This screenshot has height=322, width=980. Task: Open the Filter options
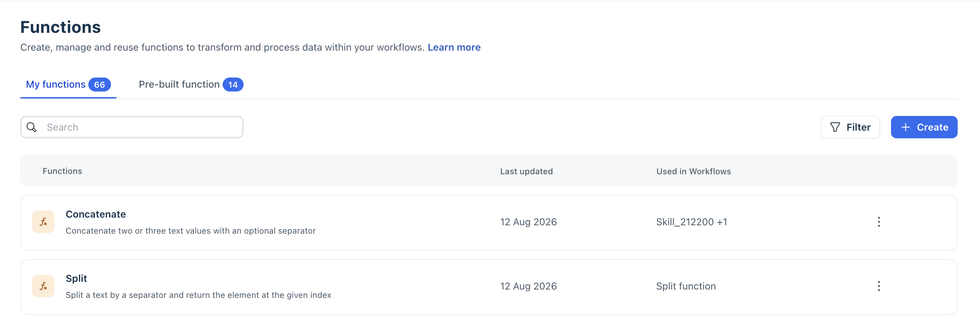pos(850,127)
